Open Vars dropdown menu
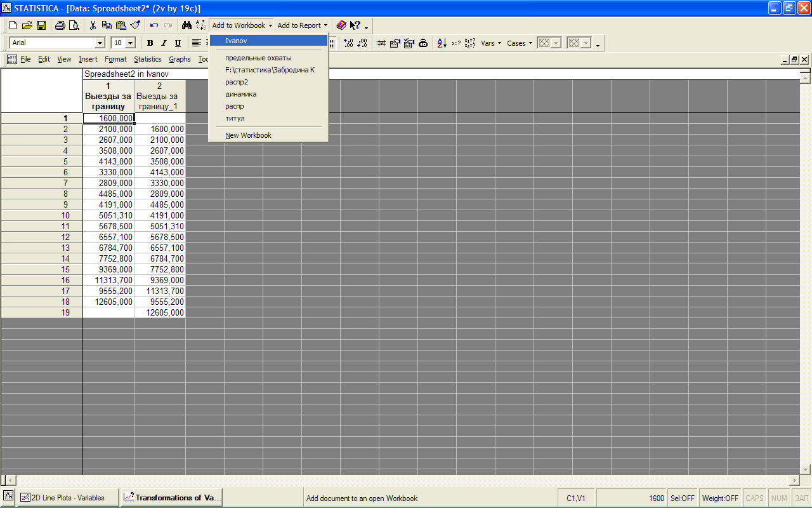 point(491,43)
